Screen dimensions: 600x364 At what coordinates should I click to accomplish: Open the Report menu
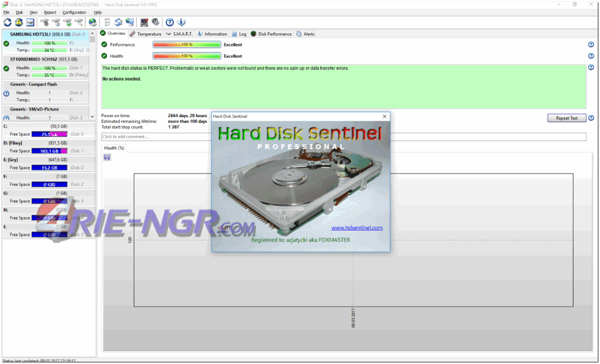tap(50, 13)
